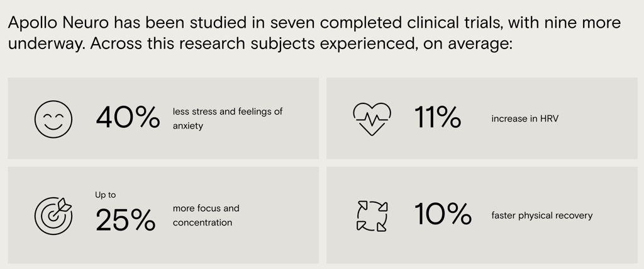Click 'faster physical recovery' text
644x269 pixels.
point(541,215)
